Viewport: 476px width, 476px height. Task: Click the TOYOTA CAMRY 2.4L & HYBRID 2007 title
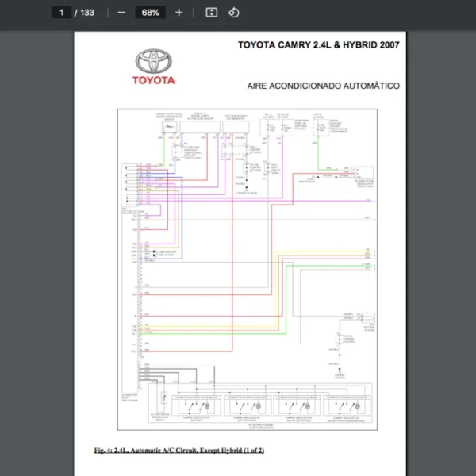318,45
